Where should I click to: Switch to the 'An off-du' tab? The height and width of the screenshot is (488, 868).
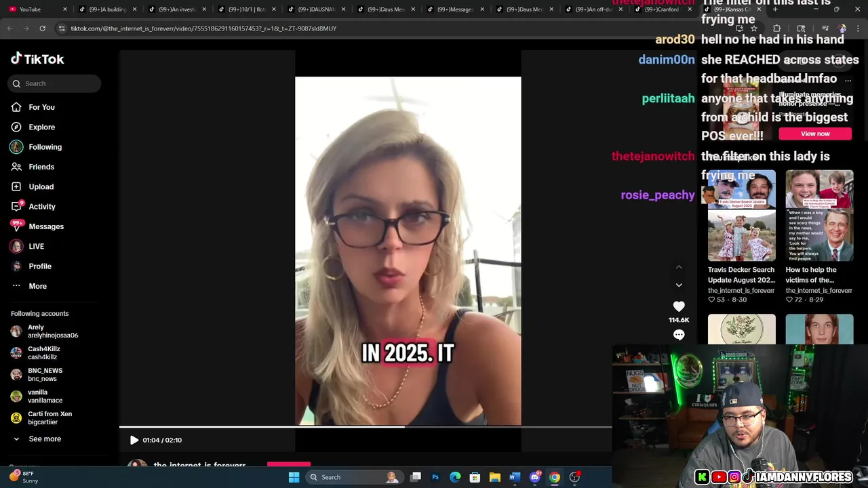[595, 9]
